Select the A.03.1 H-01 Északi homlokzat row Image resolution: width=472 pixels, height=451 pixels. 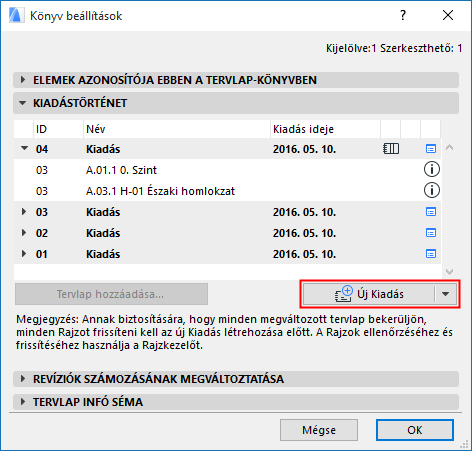tap(227, 191)
